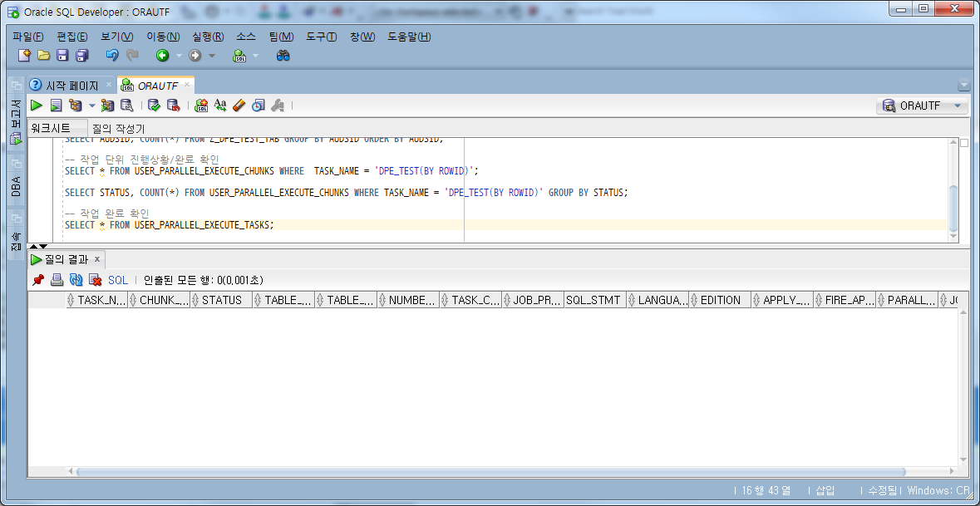This screenshot has height=506, width=980.
Task: Open the 파일(F) menu
Action: coord(28,37)
